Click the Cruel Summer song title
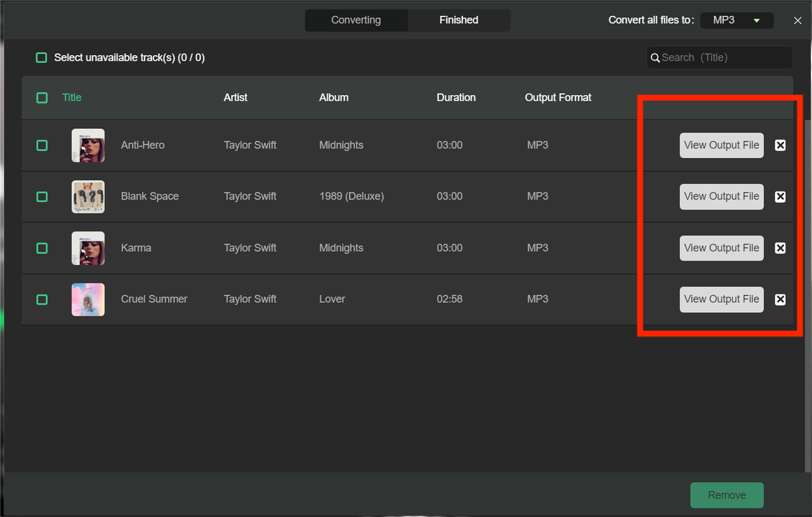 (154, 299)
